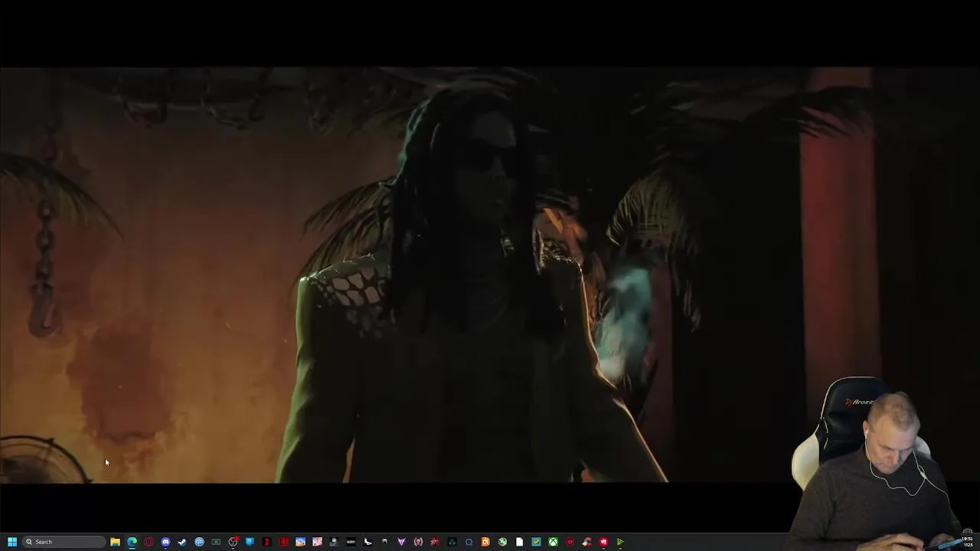Switch to Microsoft Edge in the taskbar
Viewport: 980px width, 551px height.
click(x=132, y=542)
